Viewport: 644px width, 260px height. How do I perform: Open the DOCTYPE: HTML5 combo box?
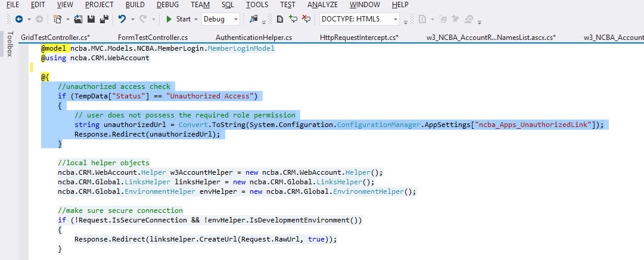(359, 19)
